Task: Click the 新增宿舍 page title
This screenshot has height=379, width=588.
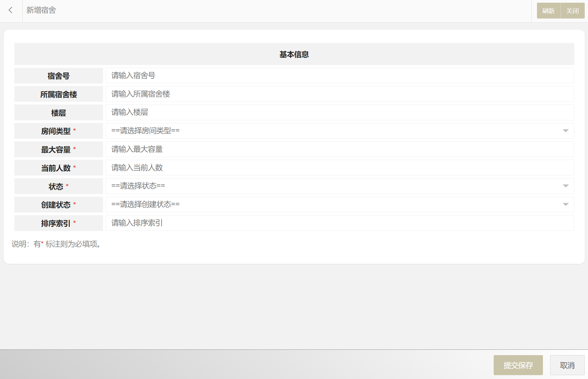Action: point(41,10)
